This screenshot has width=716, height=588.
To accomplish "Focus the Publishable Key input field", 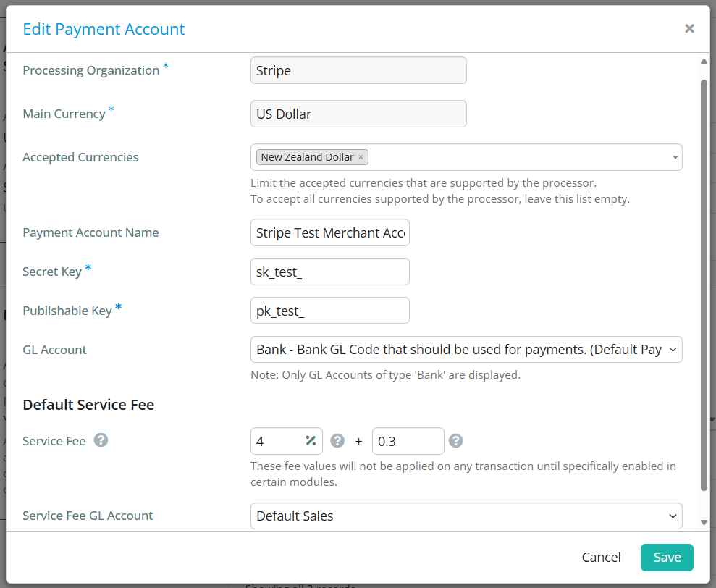I will click(x=329, y=311).
